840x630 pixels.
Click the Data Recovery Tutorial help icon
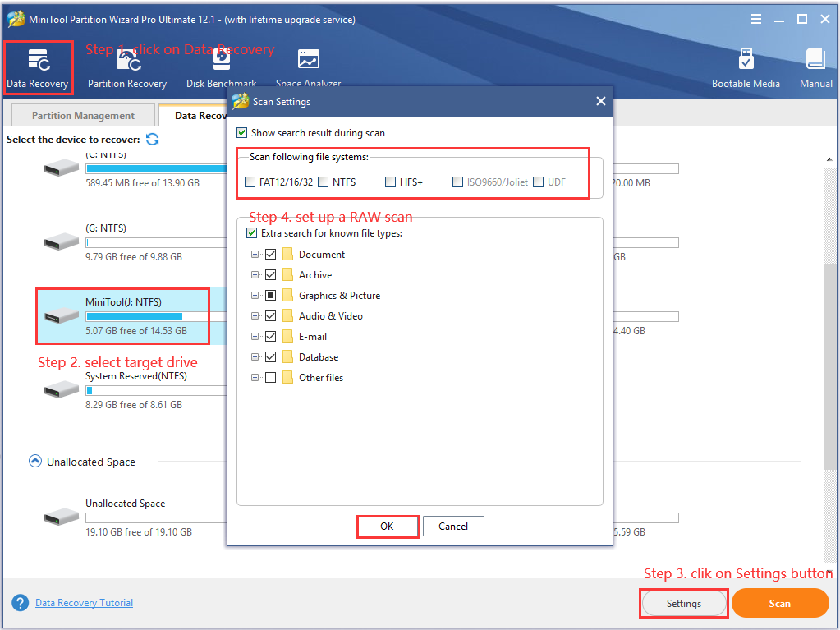[20, 603]
